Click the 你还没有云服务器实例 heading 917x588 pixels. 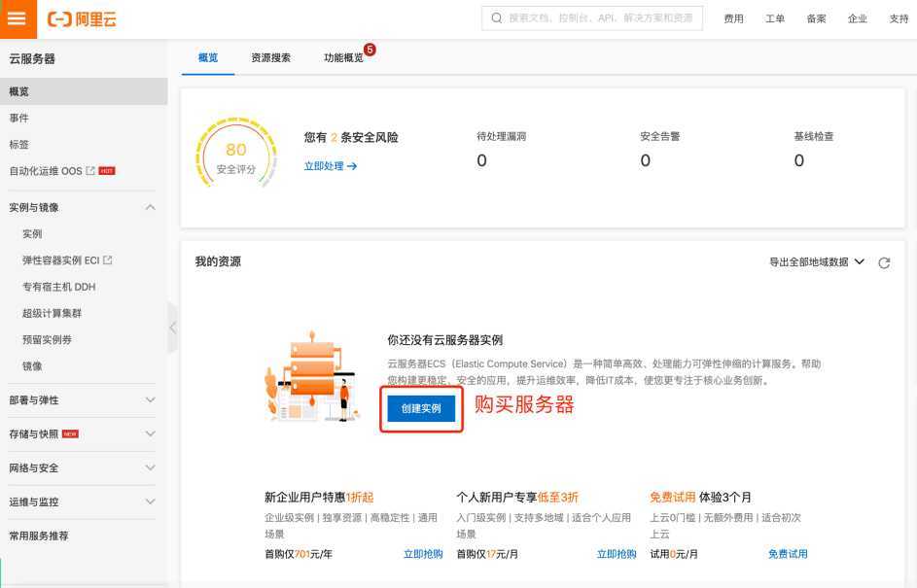click(x=445, y=339)
